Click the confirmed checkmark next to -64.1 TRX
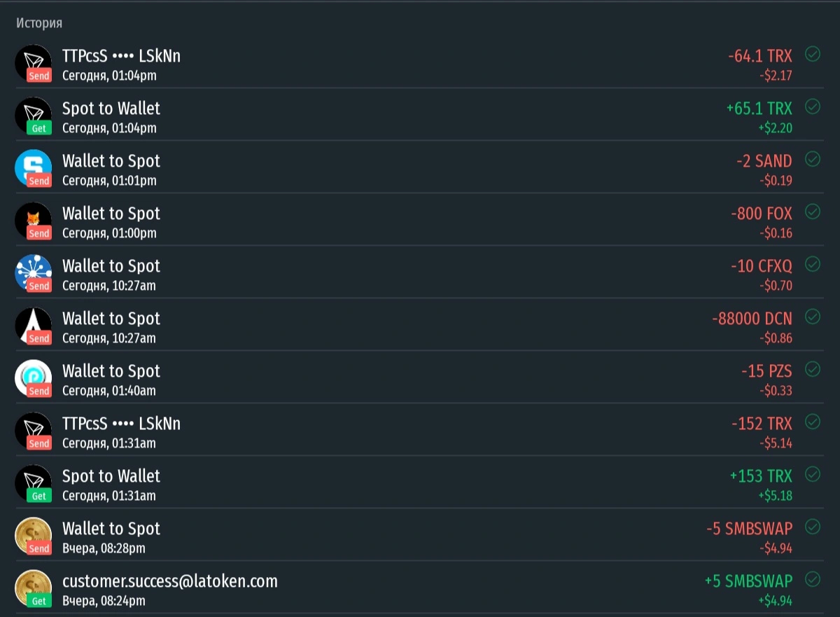The width and height of the screenshot is (840, 617). (x=813, y=54)
